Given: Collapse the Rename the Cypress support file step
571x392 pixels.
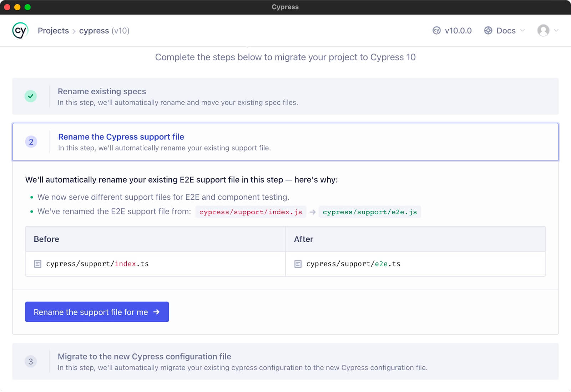Looking at the screenshot, I should [x=121, y=137].
